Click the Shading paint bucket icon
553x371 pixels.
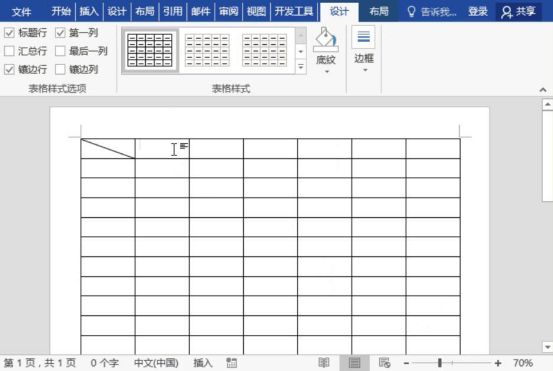326,39
